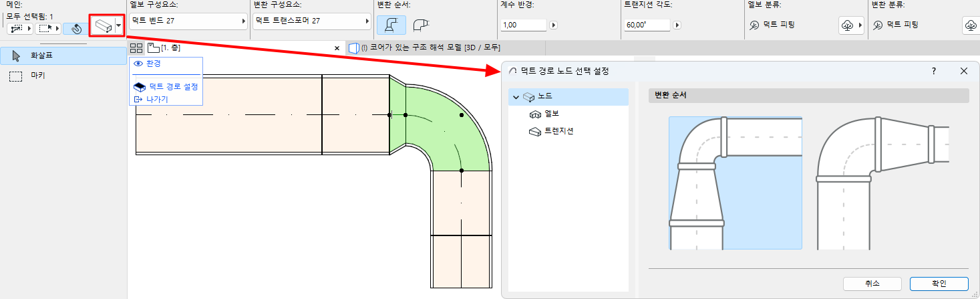Image resolution: width=980 pixels, height=299 pixels.
Task: Click the 트랜지션 tree item icon
Action: click(x=534, y=131)
